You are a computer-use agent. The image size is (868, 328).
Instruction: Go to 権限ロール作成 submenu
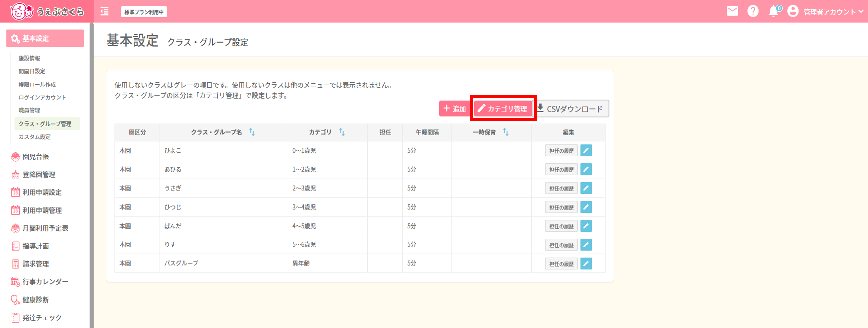point(37,84)
